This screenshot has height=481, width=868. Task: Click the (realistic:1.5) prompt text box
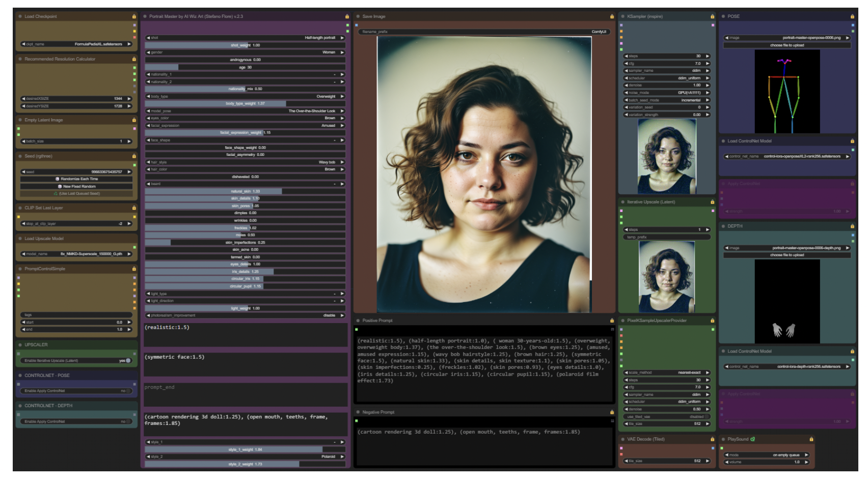tap(246, 335)
